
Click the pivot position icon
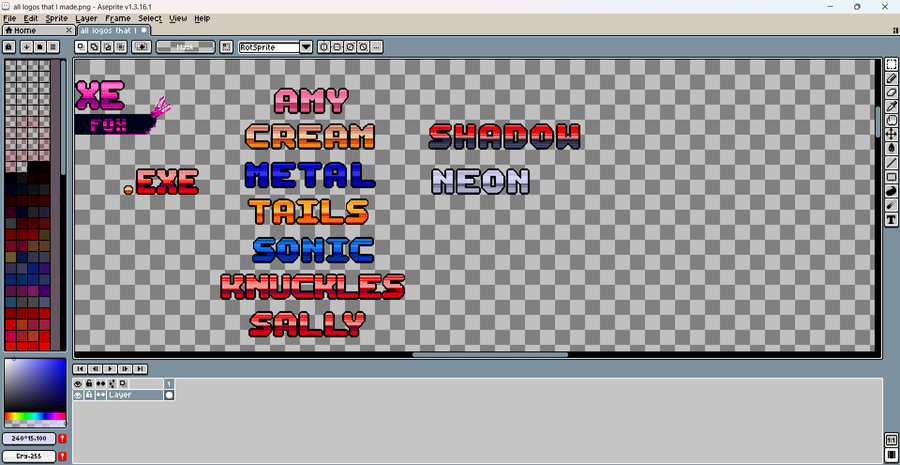(x=226, y=46)
